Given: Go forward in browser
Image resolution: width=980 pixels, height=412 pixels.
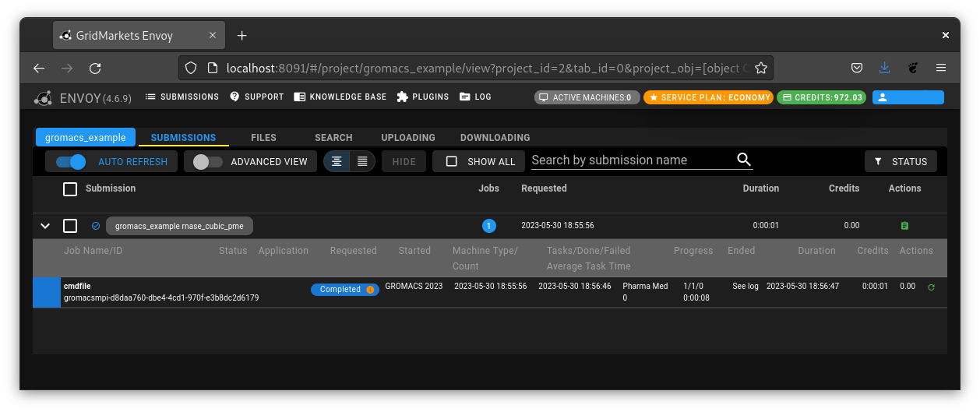Looking at the screenshot, I should (x=67, y=69).
